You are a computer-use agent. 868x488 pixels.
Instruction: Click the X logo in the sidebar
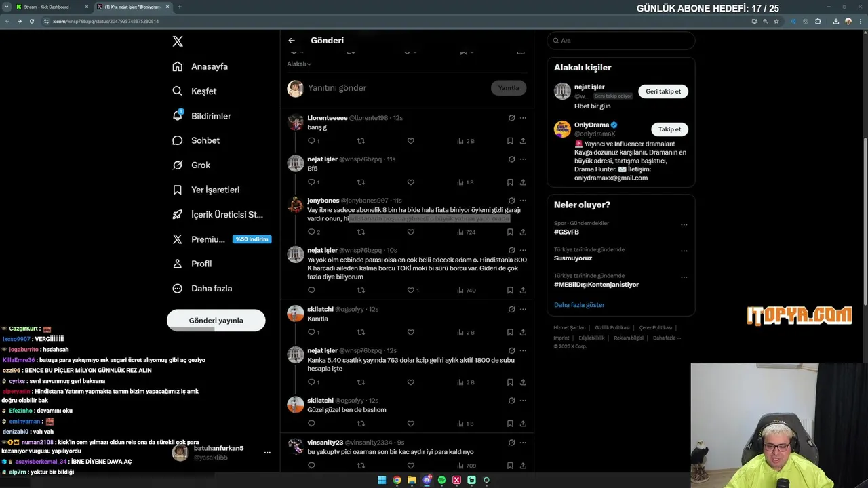(x=178, y=41)
